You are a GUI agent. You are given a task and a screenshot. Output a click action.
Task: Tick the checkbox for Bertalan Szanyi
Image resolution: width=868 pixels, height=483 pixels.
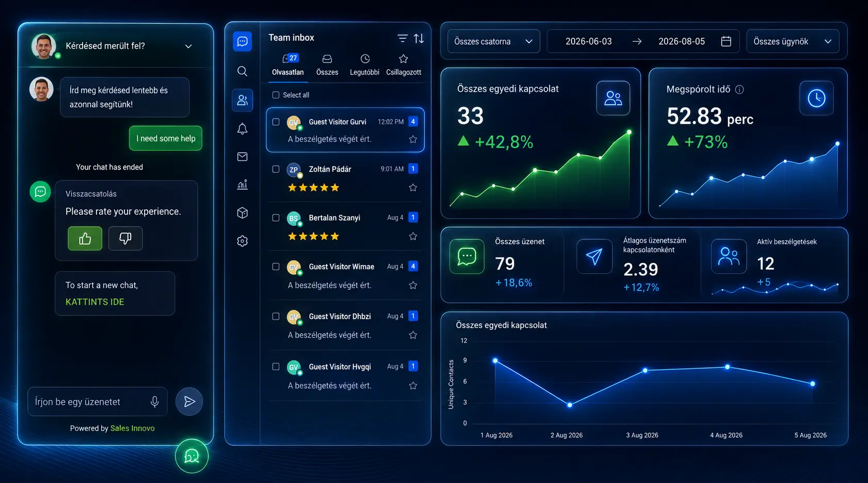coord(276,217)
